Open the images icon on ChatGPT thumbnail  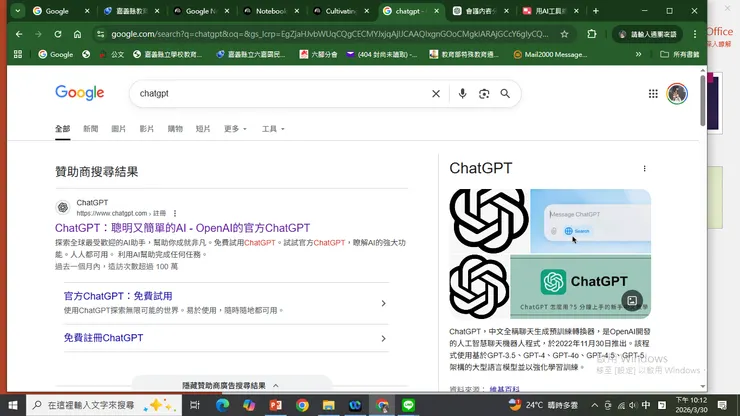pyautogui.click(x=632, y=300)
